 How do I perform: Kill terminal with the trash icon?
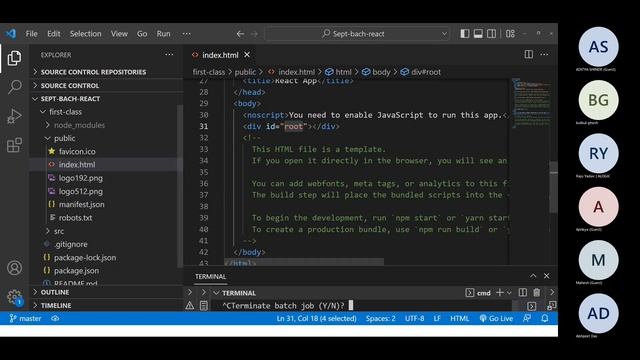tap(536, 292)
